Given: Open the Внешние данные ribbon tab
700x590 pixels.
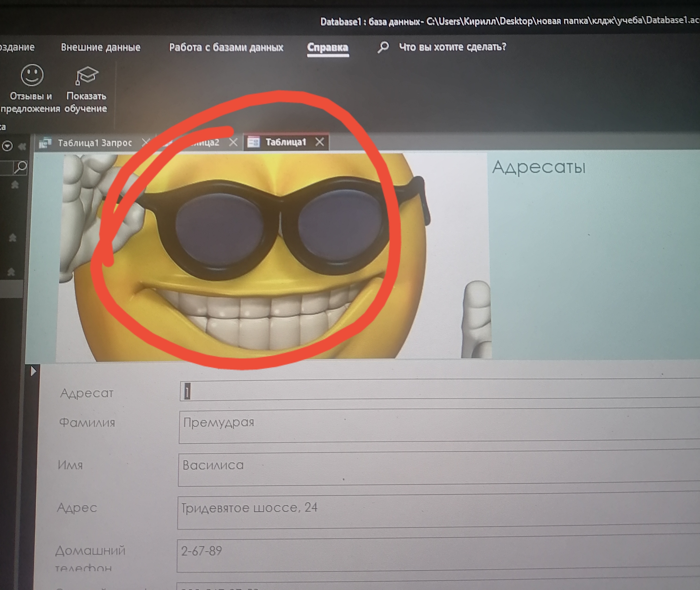Looking at the screenshot, I should click(101, 47).
